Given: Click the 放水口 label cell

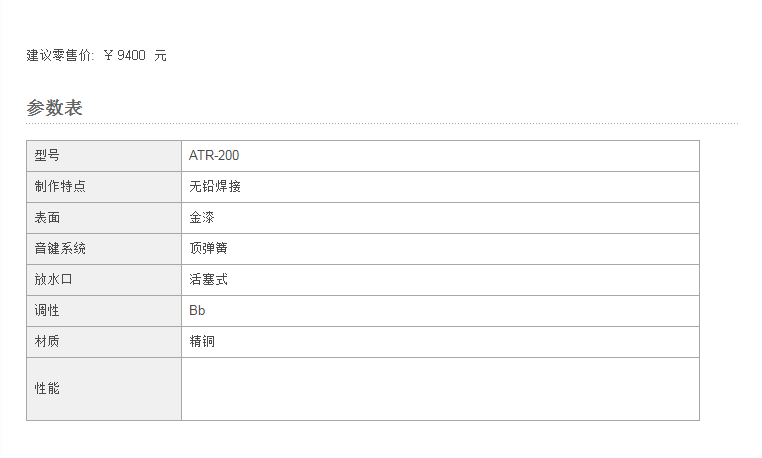Looking at the screenshot, I should click(x=104, y=280).
